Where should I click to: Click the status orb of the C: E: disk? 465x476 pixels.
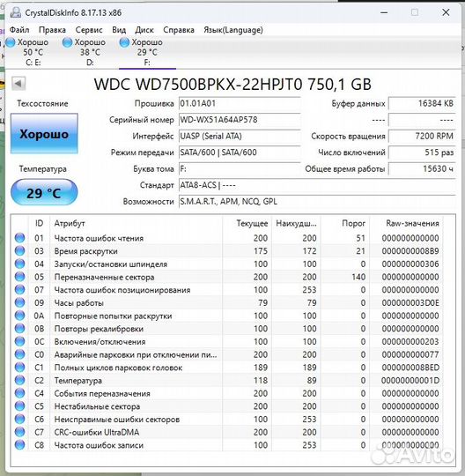pos(11,42)
